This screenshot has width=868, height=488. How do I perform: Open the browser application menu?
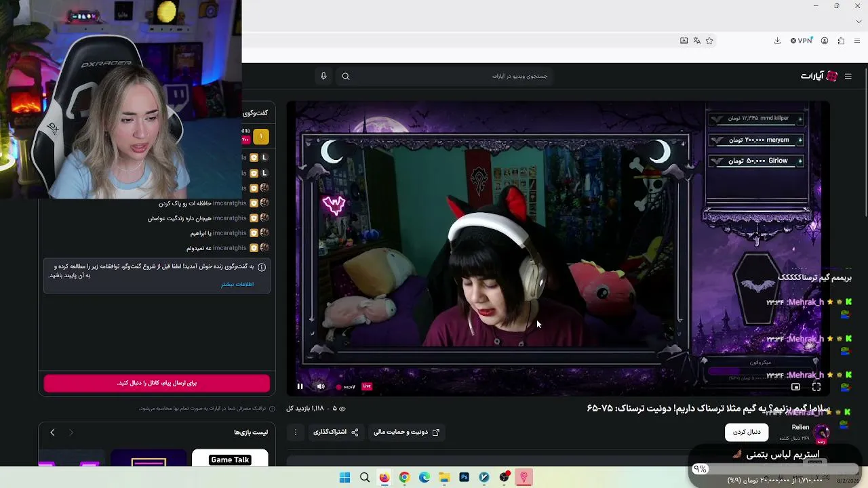[857, 41]
